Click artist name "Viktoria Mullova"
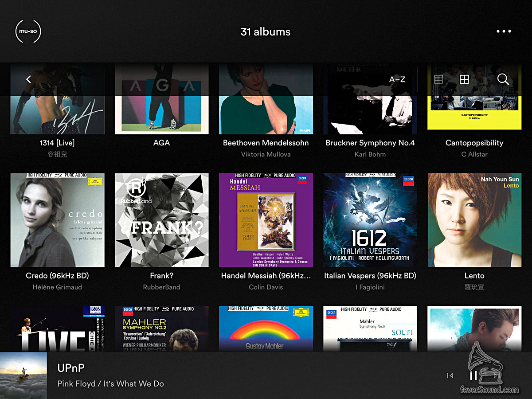The width and height of the screenshot is (532, 399). (x=266, y=154)
